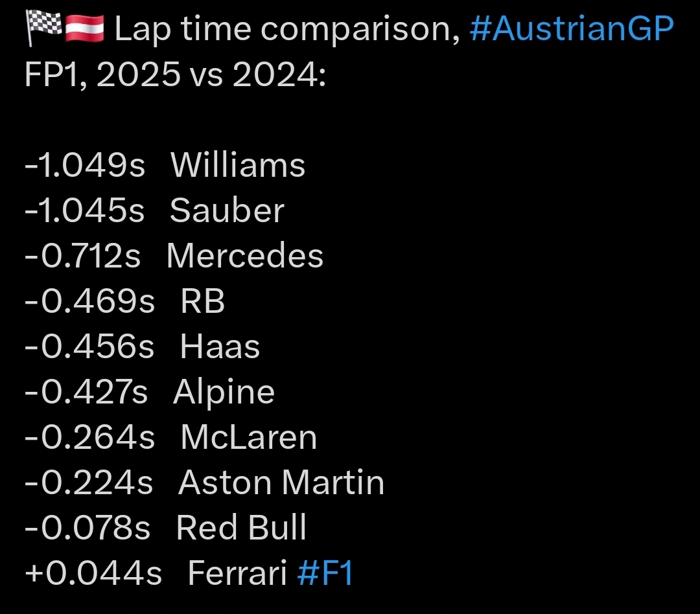The width and height of the screenshot is (700, 614).
Task: Select the Mercedes team name
Action: coord(244,256)
